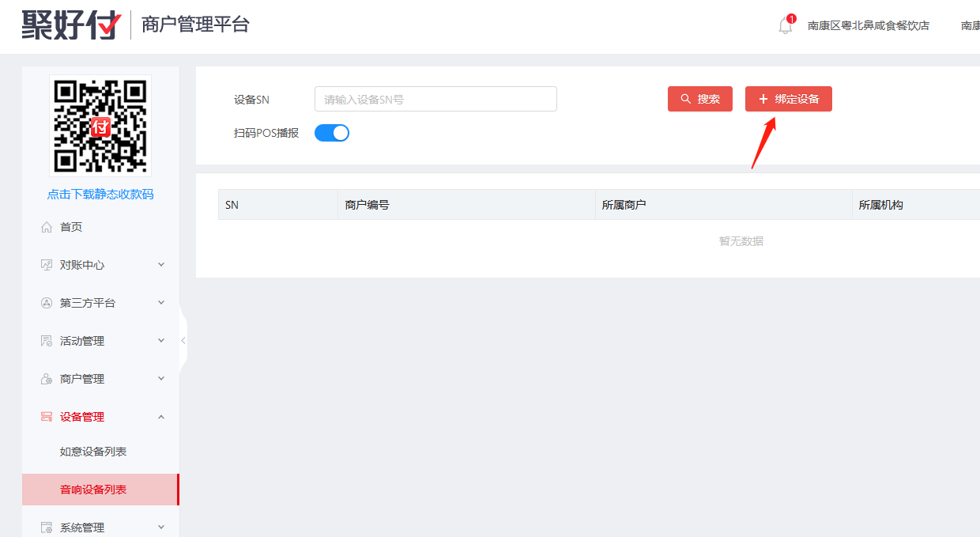
Task: Toggle the 扫码POS播报 switch
Action: 332,133
